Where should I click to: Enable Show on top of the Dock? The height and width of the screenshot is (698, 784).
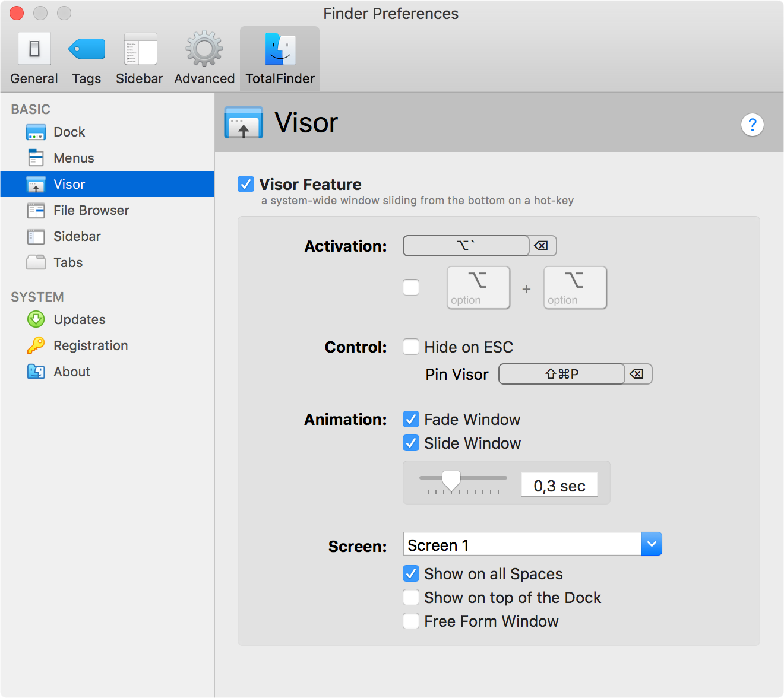[411, 597]
